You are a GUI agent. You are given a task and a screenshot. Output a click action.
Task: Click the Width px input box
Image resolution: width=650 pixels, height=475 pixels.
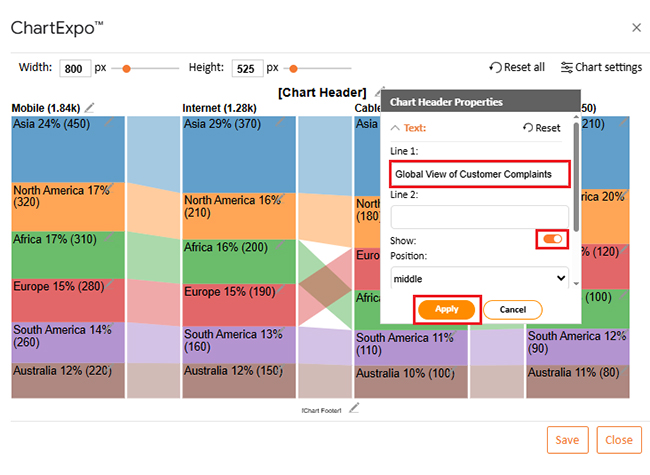pyautogui.click(x=74, y=69)
